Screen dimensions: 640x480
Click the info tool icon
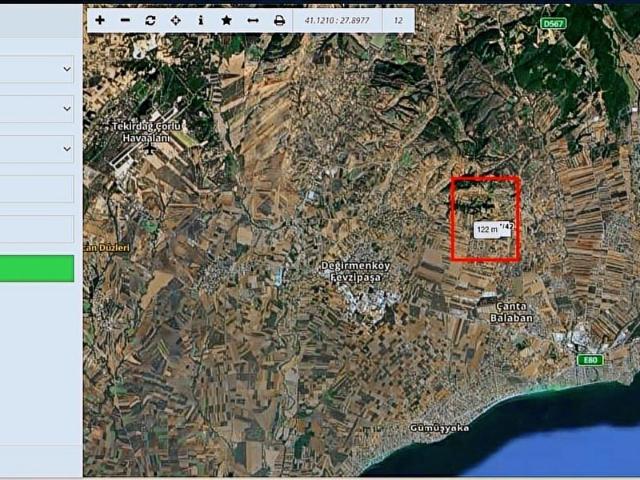point(200,20)
